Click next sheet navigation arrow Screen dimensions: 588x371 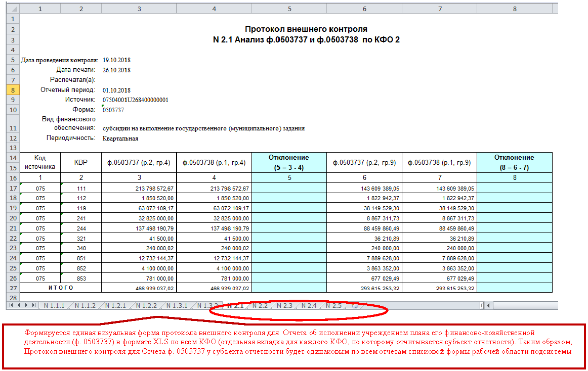(27, 305)
